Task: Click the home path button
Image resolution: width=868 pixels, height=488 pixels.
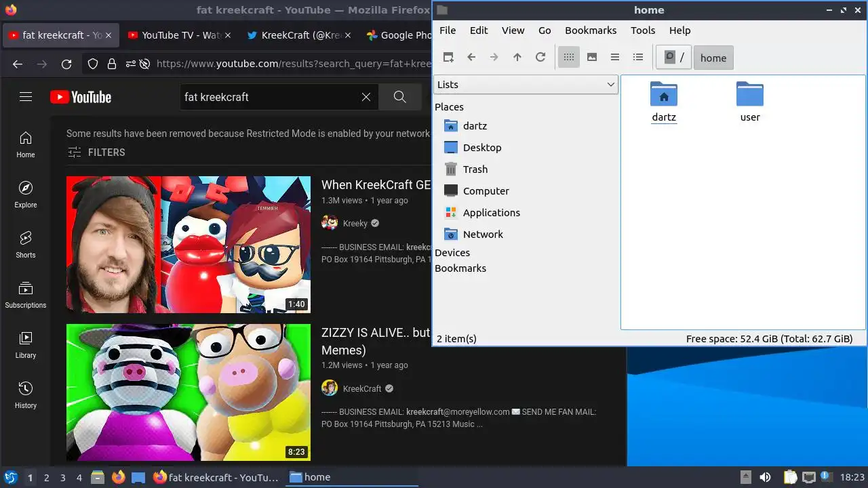Action: 713,58
